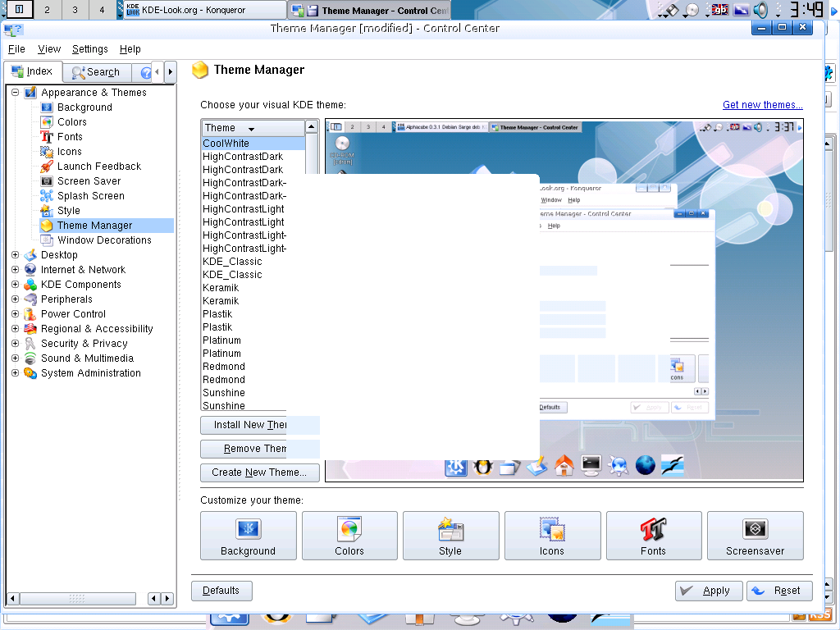Expand the Peripherals category
Screen dimensions: 840x630
point(15,299)
